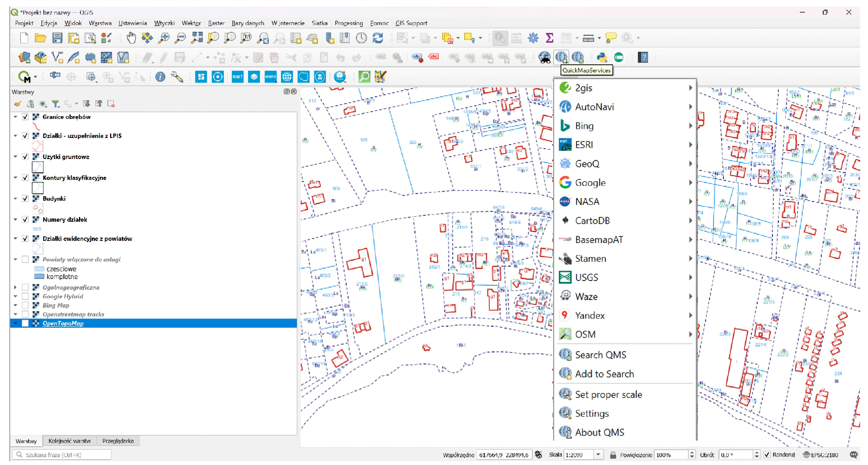
Task: Open the Python console icon
Action: coord(602,58)
